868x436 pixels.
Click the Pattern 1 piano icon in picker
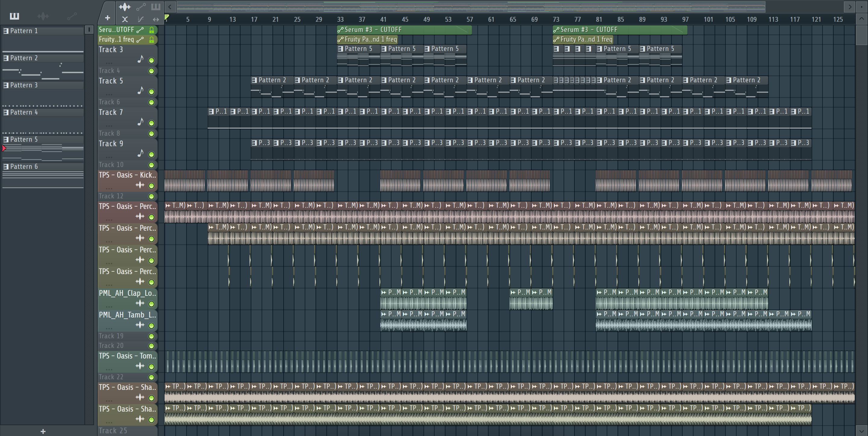click(6, 31)
